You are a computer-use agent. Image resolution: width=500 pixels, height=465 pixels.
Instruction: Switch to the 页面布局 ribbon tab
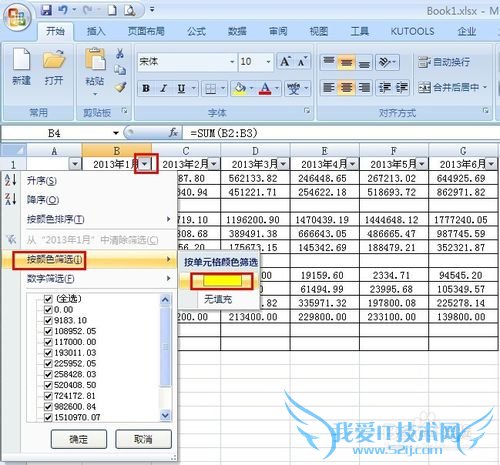pyautogui.click(x=146, y=31)
